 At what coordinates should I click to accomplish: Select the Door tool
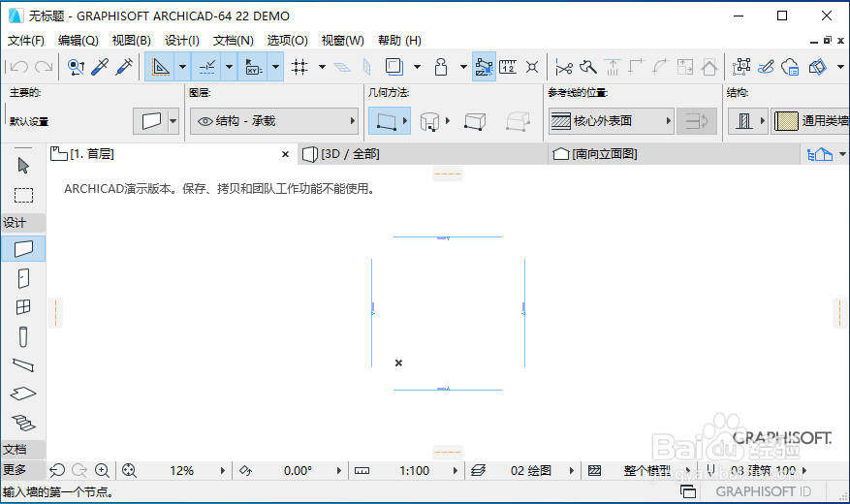point(23,278)
